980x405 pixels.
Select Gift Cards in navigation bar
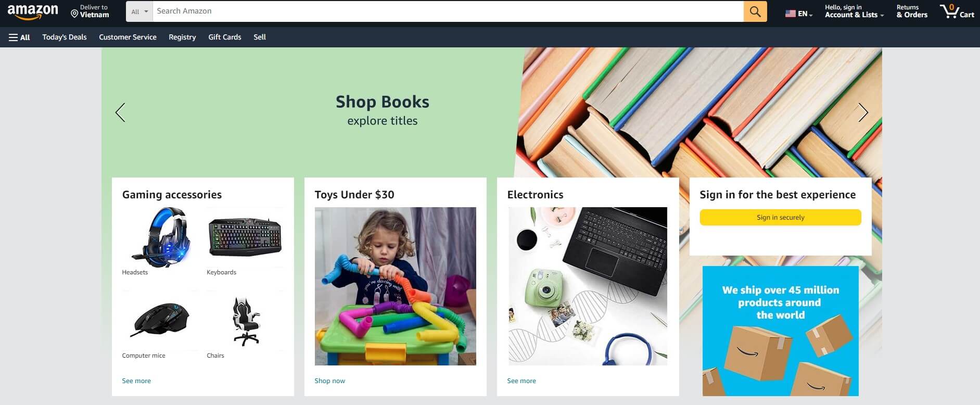tap(225, 37)
